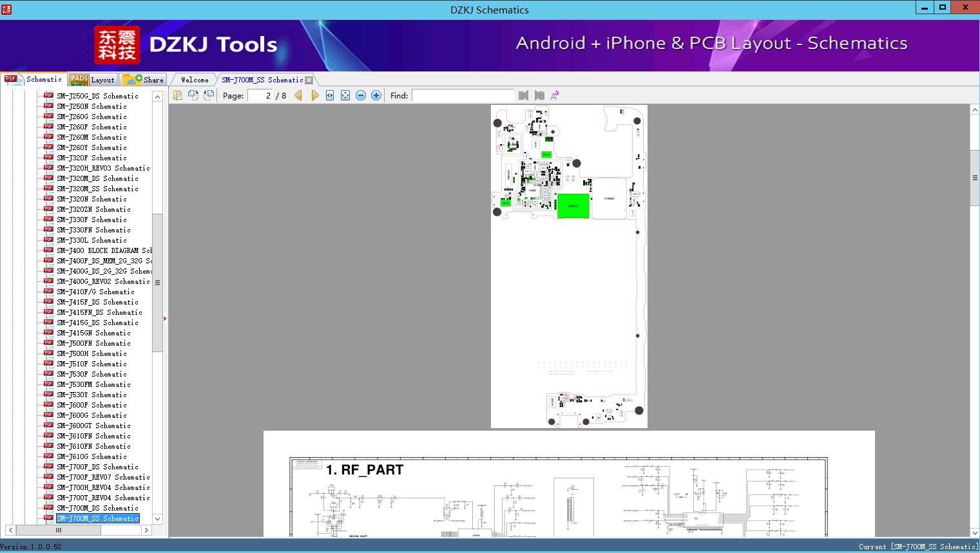The height and width of the screenshot is (553, 980).
Task: Toggle match case for Find
Action: 554,95
